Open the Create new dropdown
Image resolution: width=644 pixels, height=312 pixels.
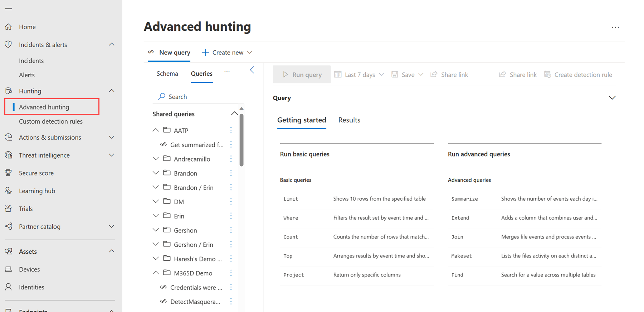click(x=227, y=52)
